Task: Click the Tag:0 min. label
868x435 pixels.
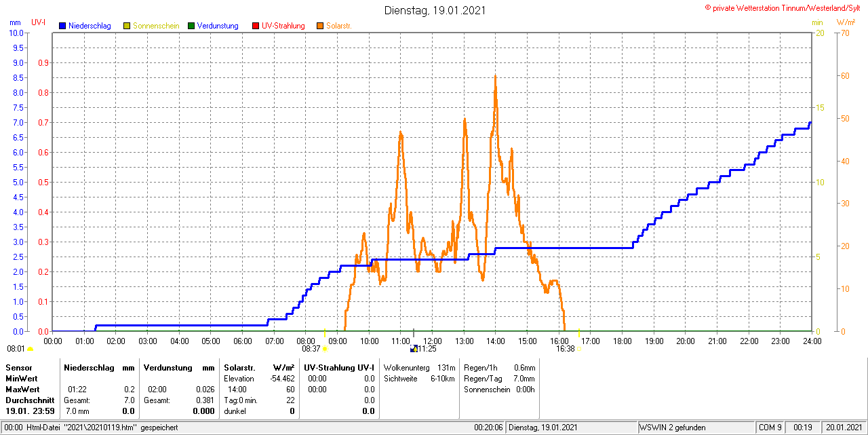Action: coord(241,400)
